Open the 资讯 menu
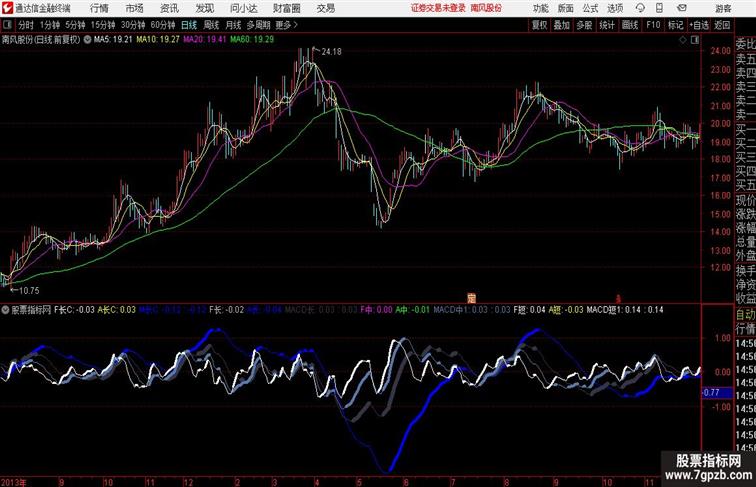Viewport: 756px width, 487px height. (x=170, y=8)
